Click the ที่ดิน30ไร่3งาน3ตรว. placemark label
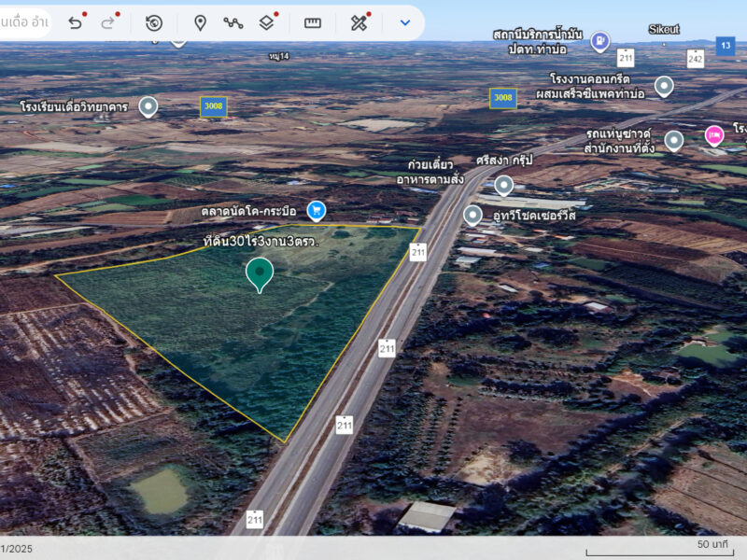 (x=261, y=241)
